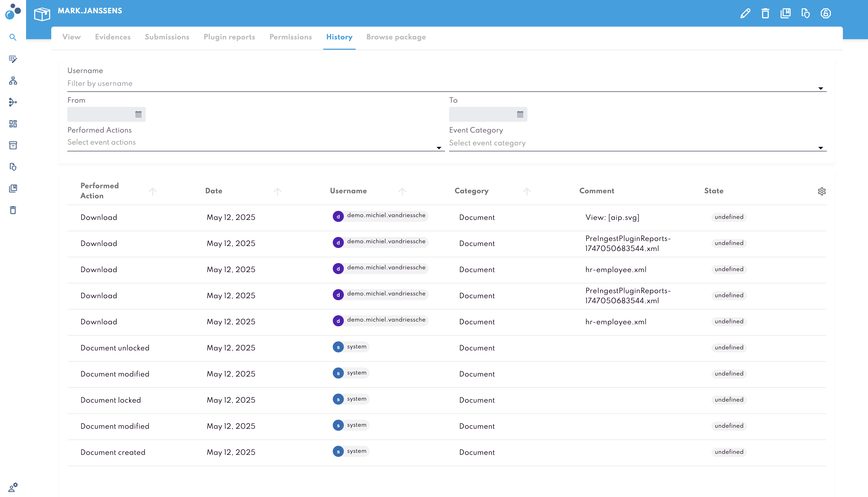
Task: Click 'Document locked' action cell
Action: pos(111,400)
